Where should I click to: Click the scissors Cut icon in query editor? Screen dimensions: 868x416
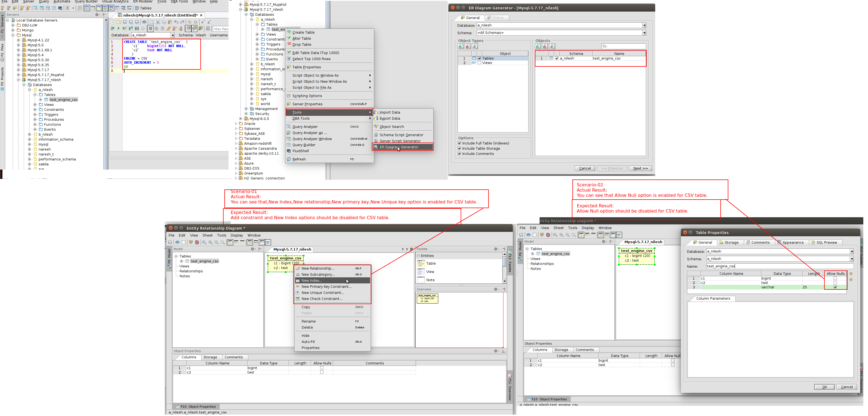coord(158,22)
